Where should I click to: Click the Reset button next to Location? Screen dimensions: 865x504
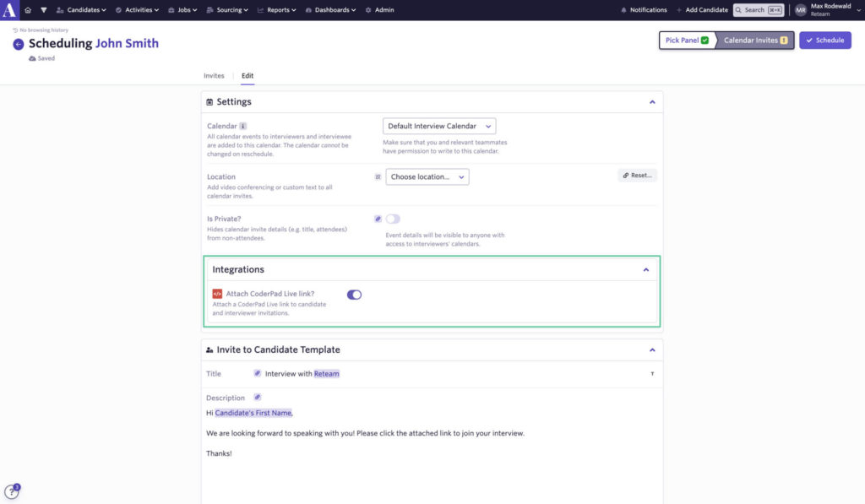tap(636, 175)
